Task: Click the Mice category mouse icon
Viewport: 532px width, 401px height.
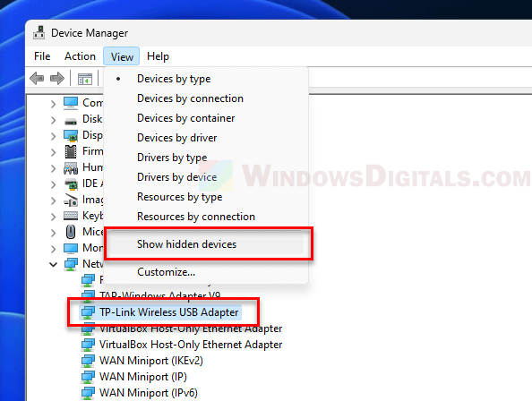Action: click(71, 232)
